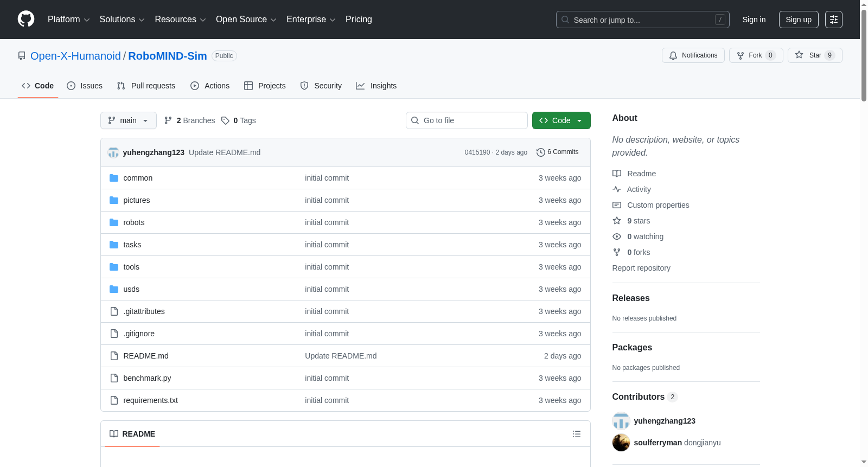Switch to the Issues tab

point(85,86)
